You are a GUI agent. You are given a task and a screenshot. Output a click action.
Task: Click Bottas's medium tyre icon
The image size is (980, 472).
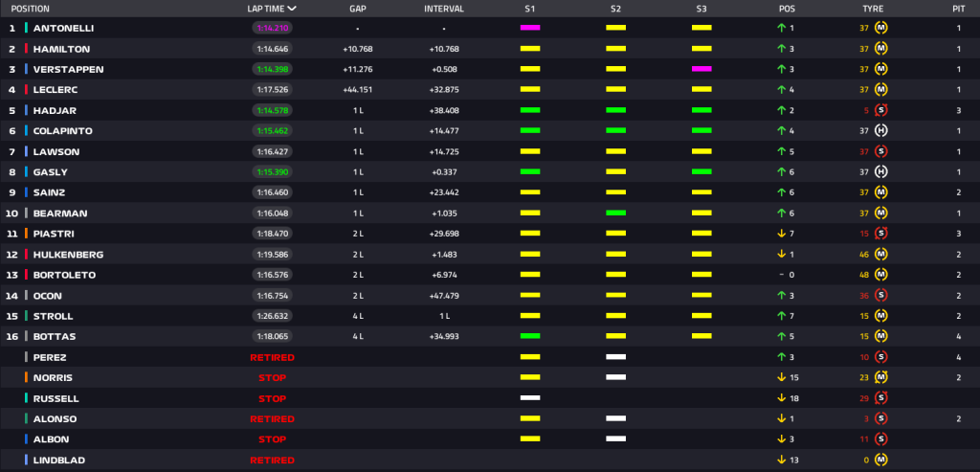pos(881,336)
